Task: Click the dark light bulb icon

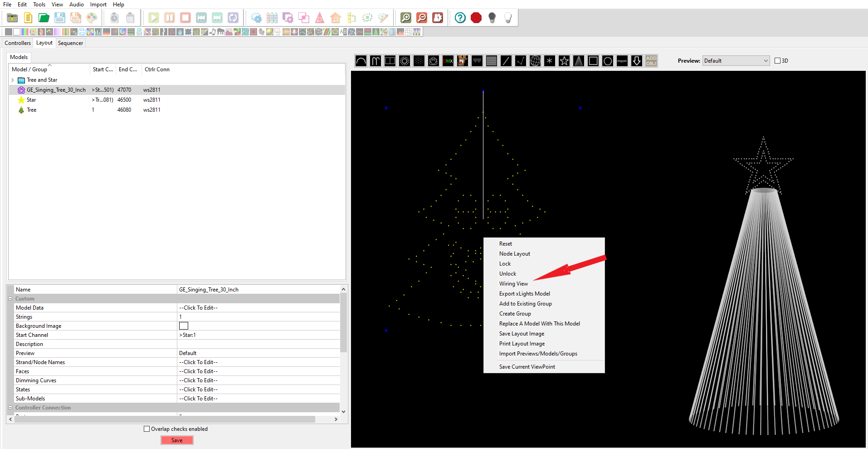Action: tap(492, 18)
